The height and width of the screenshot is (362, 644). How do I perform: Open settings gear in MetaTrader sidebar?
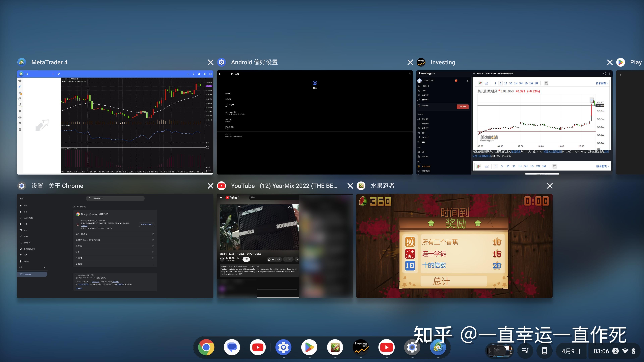click(20, 123)
